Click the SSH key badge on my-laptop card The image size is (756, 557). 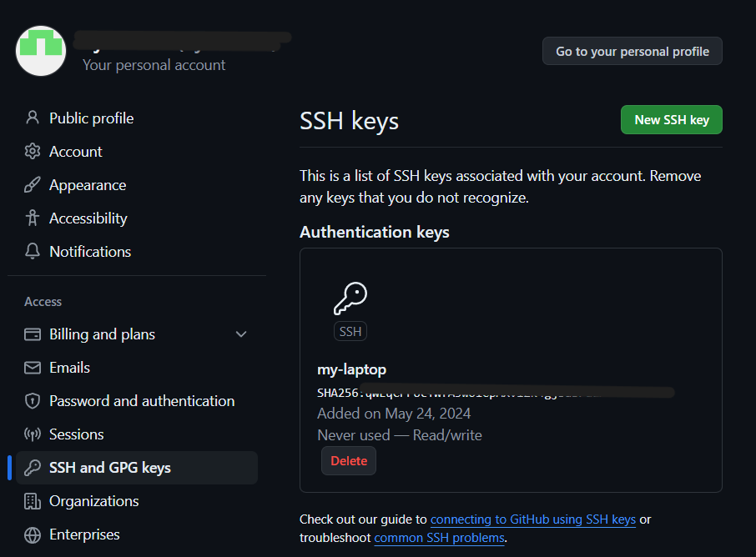click(350, 331)
